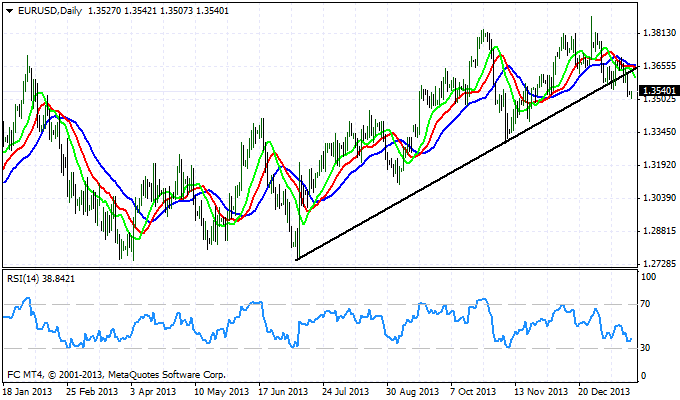Screen dimensions: 680x400
Task: Click the 1.27285 price level label
Action: tap(659, 264)
